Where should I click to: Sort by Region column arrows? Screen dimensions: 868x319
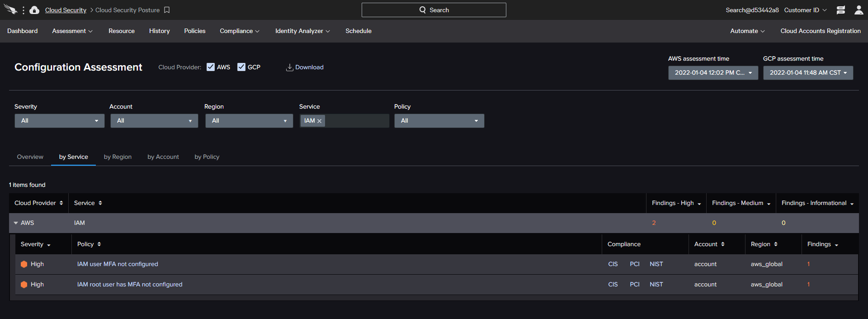click(775, 244)
